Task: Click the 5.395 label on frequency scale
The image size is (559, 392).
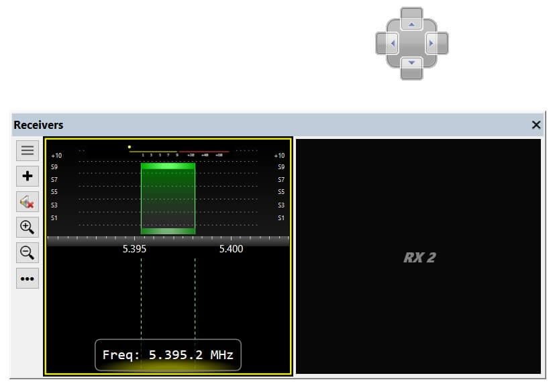Action: [134, 249]
